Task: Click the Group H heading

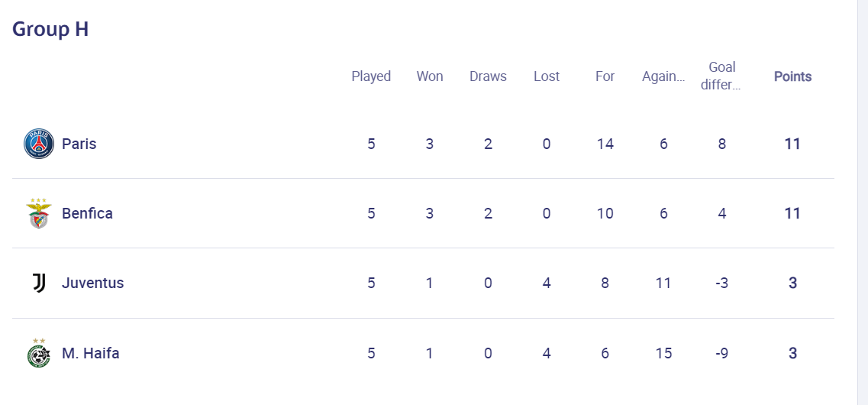Action: 50,29
